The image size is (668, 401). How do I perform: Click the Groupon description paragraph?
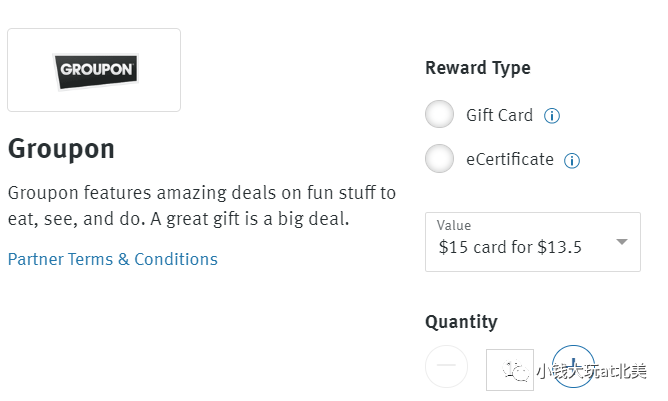(x=201, y=205)
